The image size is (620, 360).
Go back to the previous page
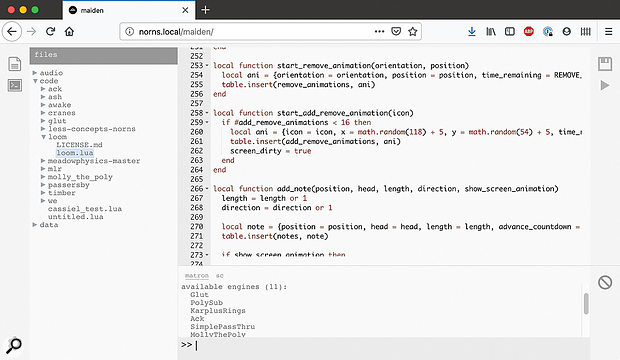(x=12, y=31)
